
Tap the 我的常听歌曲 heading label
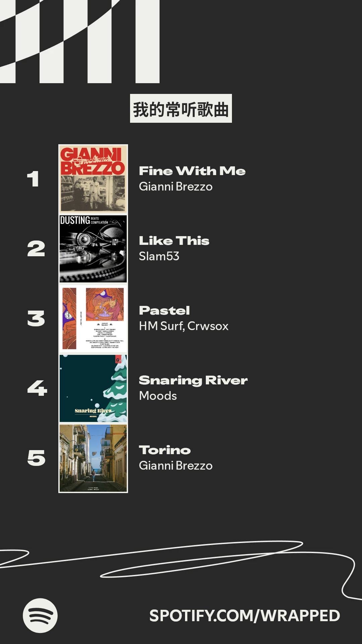181,109
